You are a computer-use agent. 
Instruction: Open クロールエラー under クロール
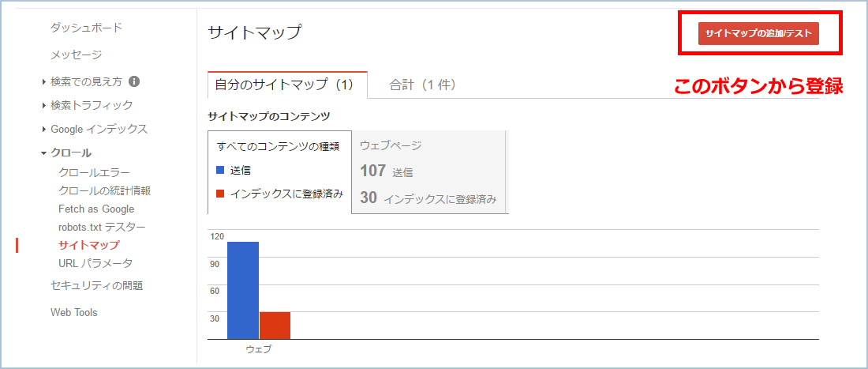(94, 173)
